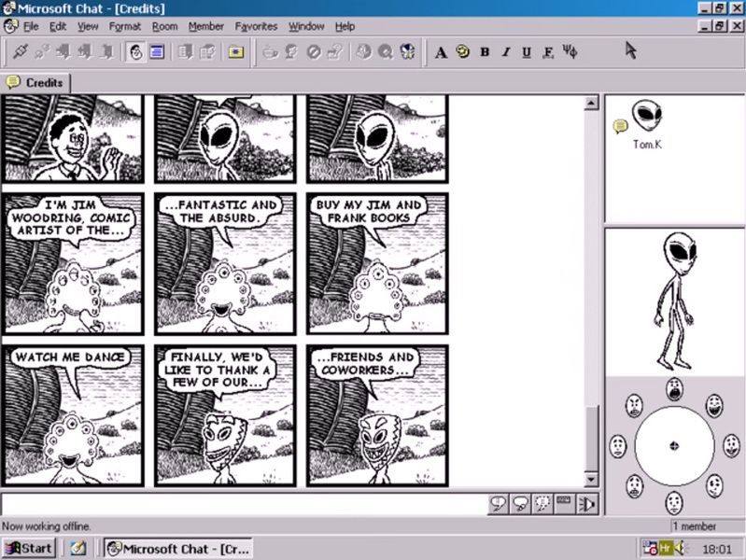The image size is (746, 560).
Task: Switch to Comics View face icon
Action: tap(136, 51)
